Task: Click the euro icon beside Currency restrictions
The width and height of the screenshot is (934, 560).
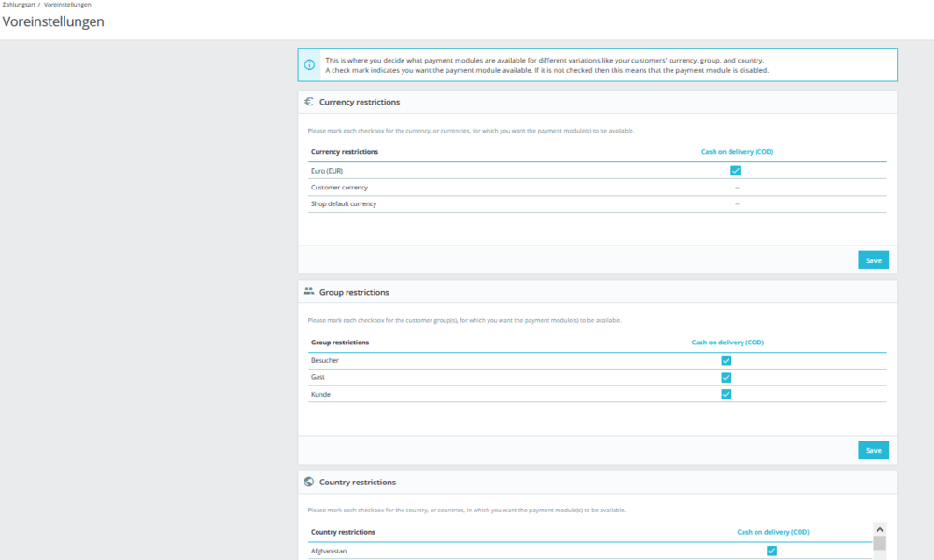Action: 308,102
